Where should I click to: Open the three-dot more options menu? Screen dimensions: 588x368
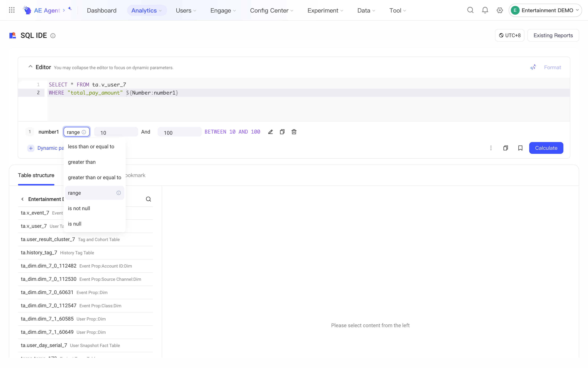(491, 148)
